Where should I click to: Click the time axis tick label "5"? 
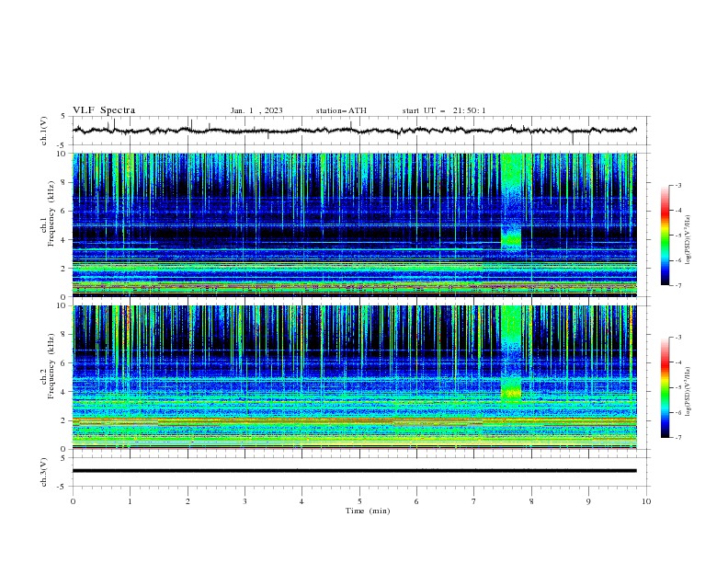point(359,501)
